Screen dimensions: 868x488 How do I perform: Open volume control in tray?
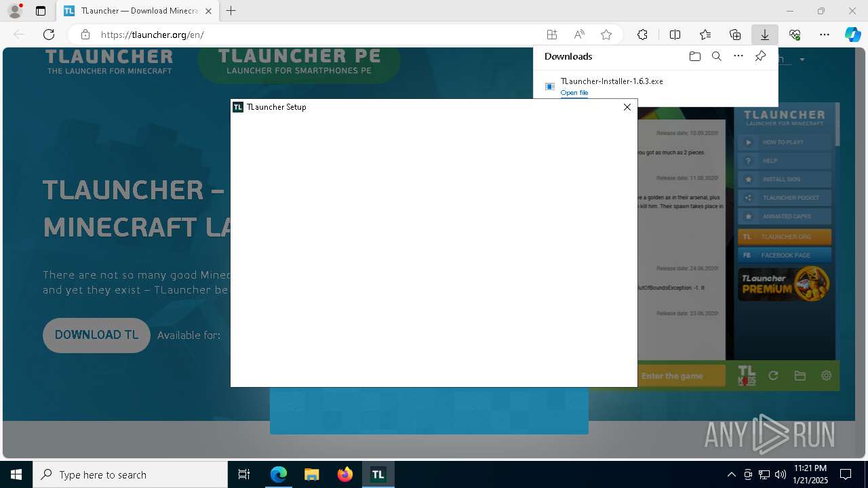pyautogui.click(x=780, y=474)
